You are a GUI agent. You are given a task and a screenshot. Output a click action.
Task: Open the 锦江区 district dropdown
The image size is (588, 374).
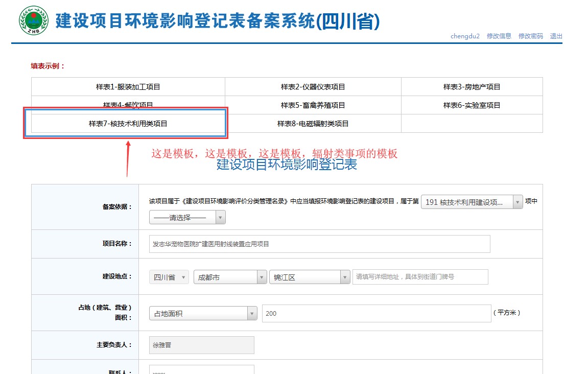pyautogui.click(x=310, y=277)
